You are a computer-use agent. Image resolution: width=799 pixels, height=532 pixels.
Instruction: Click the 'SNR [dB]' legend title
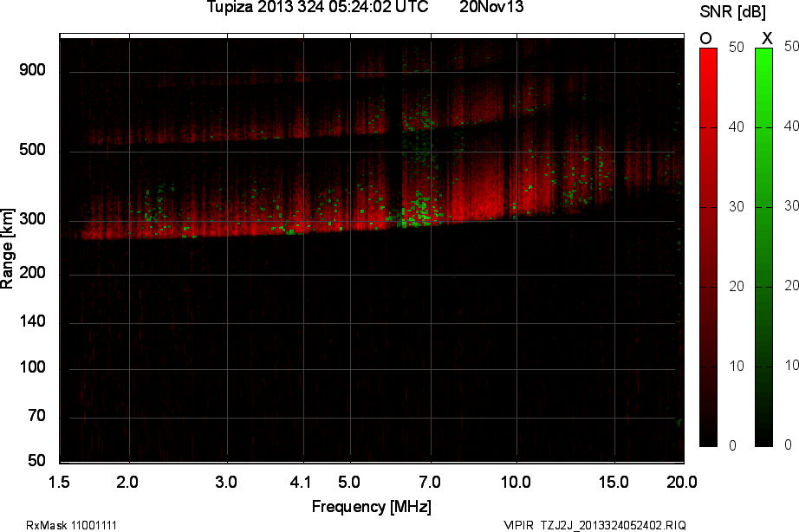(x=733, y=12)
